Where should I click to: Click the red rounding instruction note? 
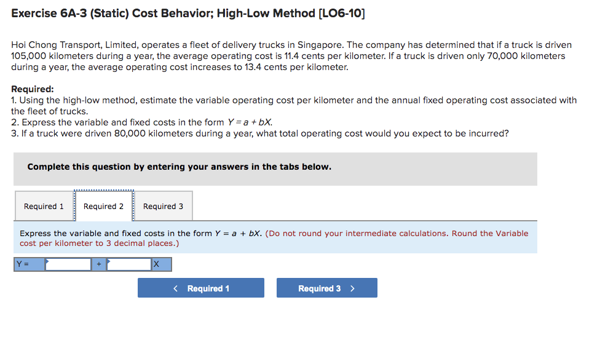274,238
